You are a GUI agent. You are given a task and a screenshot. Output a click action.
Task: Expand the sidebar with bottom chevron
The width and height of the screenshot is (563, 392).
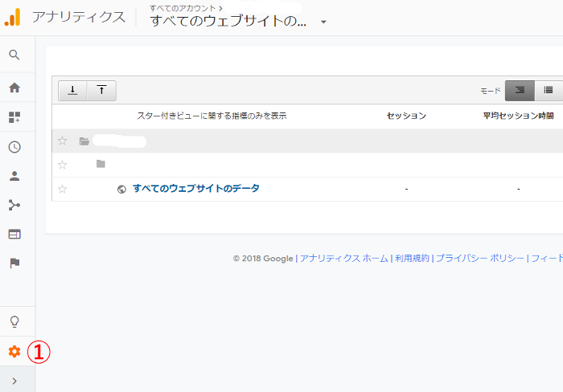pos(14,381)
